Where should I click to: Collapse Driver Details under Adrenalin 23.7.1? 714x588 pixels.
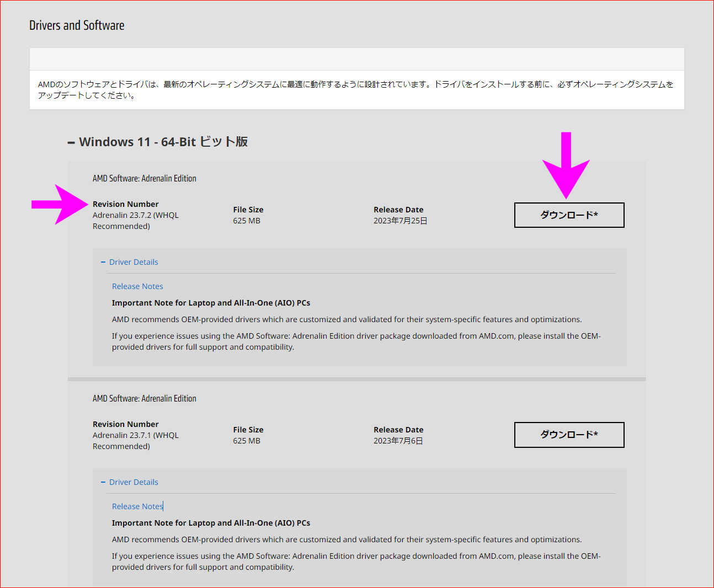(x=130, y=482)
